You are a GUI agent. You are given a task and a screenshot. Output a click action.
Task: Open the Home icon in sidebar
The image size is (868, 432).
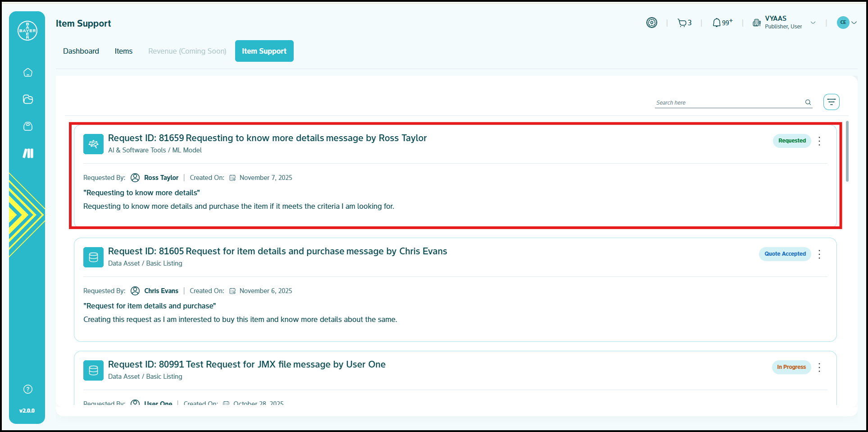pos(28,73)
